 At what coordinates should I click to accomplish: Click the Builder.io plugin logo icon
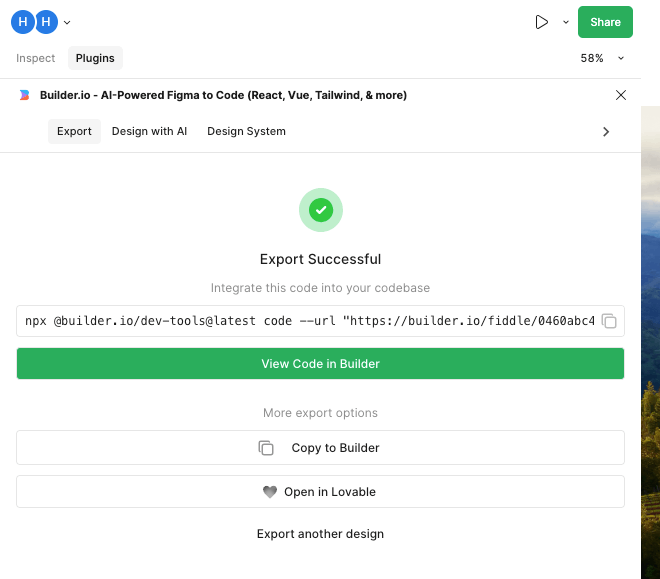tap(24, 95)
